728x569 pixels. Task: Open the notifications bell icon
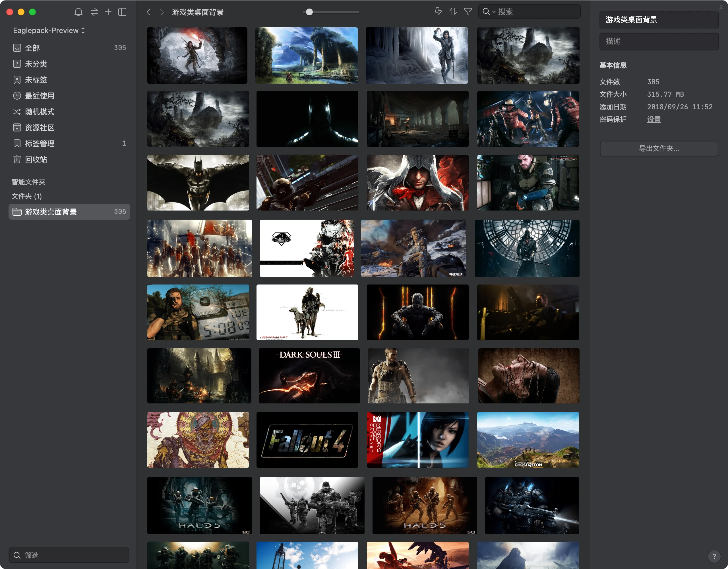point(78,12)
